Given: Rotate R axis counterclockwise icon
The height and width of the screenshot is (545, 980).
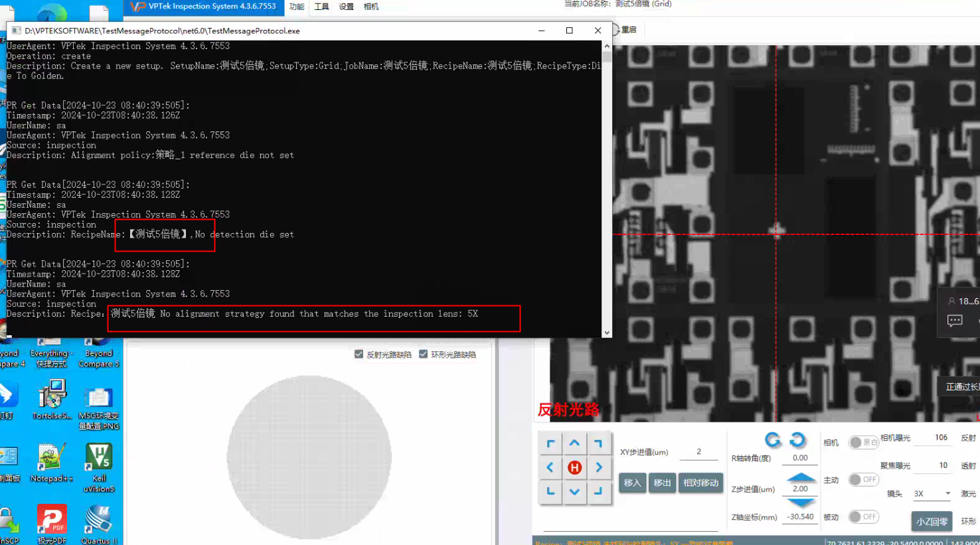Looking at the screenshot, I should coord(772,439).
